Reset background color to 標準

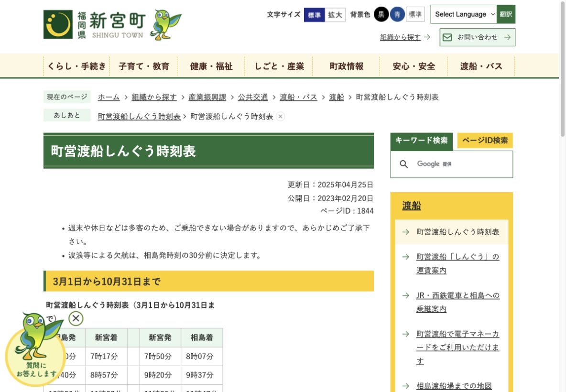(415, 14)
